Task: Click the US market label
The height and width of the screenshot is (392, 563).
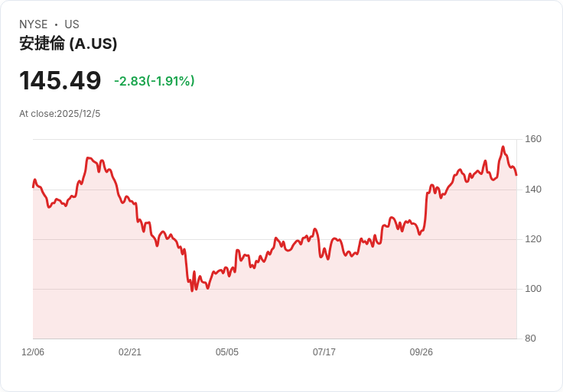Action: point(72,24)
